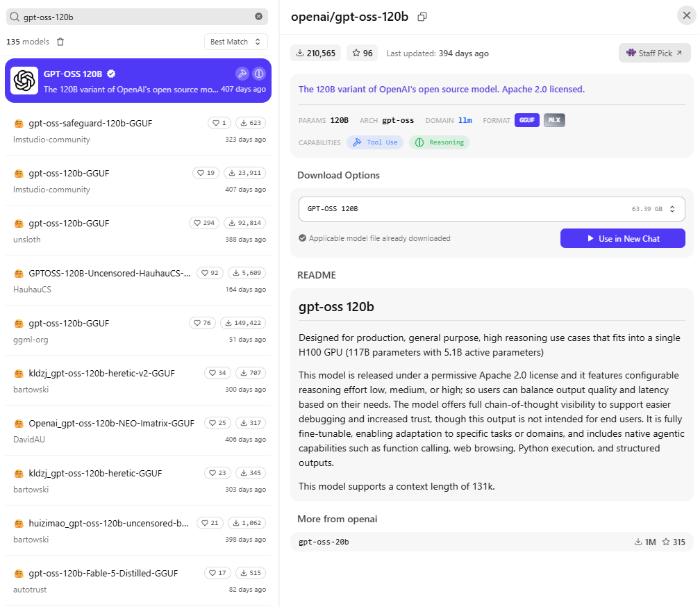Open the Staff Pick link

pos(654,53)
